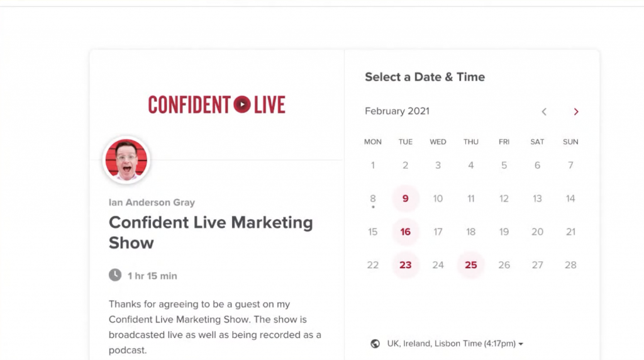Click unavailable date February 1
The height and width of the screenshot is (360, 644).
pyautogui.click(x=372, y=166)
